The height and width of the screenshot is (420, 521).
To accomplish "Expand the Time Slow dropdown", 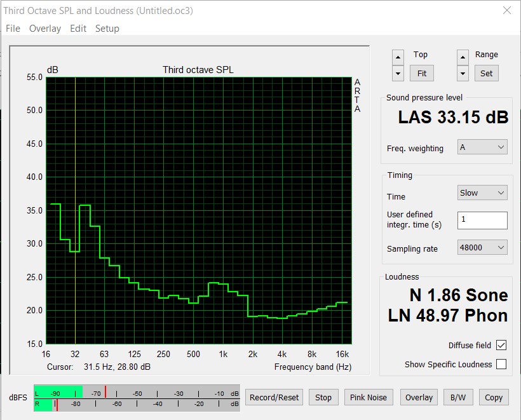I will pyautogui.click(x=482, y=193).
